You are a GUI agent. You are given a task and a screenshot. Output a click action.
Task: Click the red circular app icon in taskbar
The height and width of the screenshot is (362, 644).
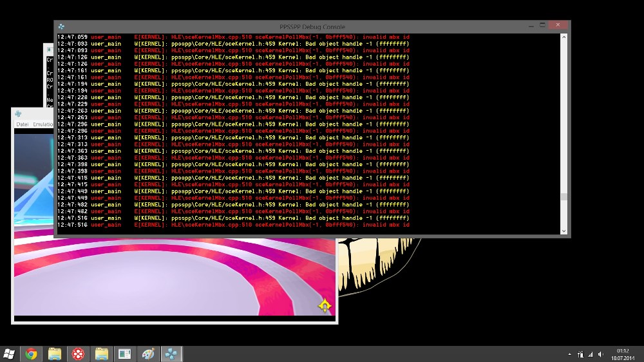[x=78, y=354]
